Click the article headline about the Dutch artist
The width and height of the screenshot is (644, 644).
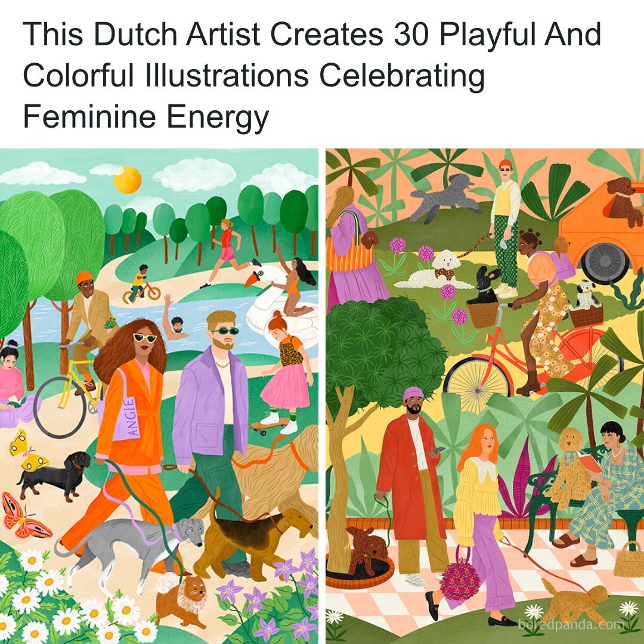pos(312,75)
